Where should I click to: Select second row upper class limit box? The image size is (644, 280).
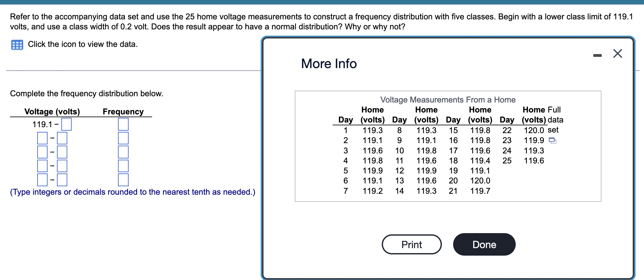62,138
